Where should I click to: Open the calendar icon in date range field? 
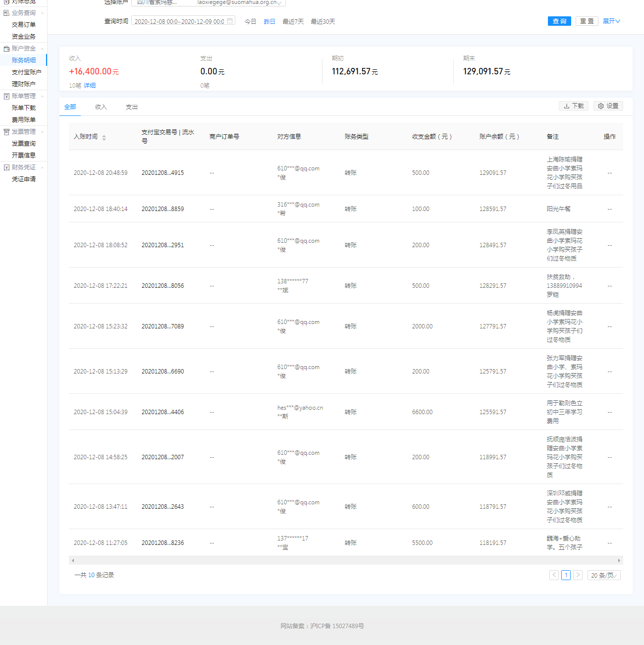click(x=230, y=21)
